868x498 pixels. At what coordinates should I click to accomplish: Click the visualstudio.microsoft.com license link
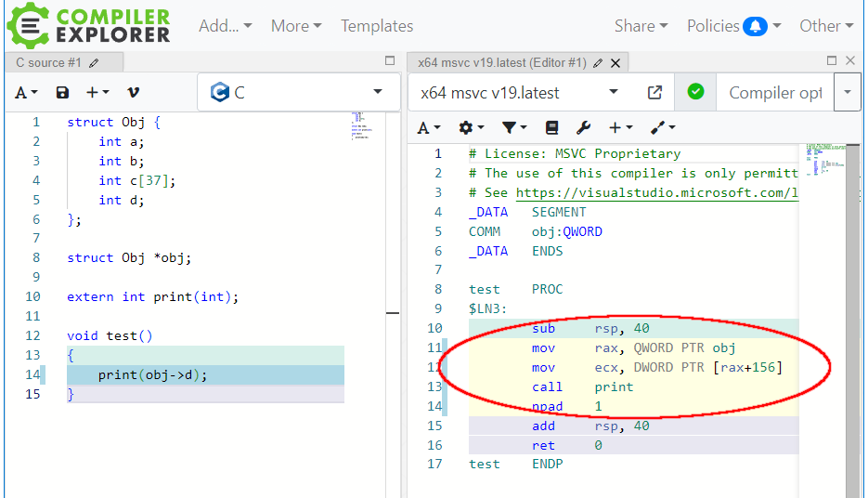657,192
